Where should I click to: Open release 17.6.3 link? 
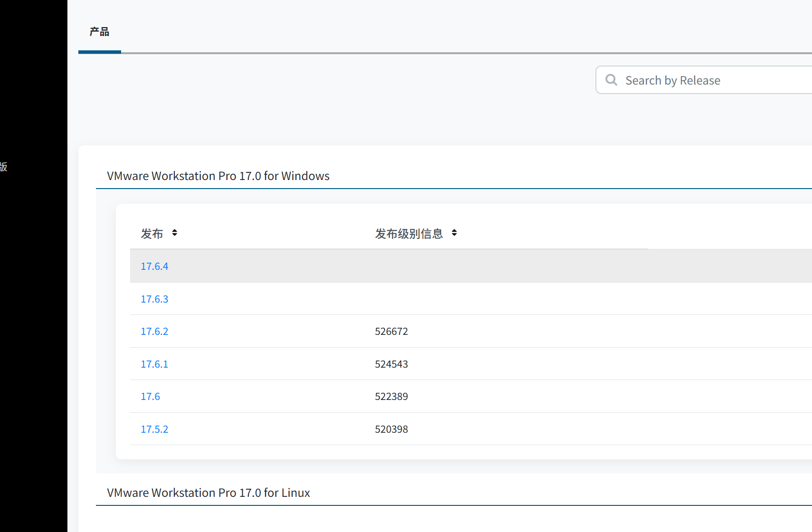click(x=154, y=299)
